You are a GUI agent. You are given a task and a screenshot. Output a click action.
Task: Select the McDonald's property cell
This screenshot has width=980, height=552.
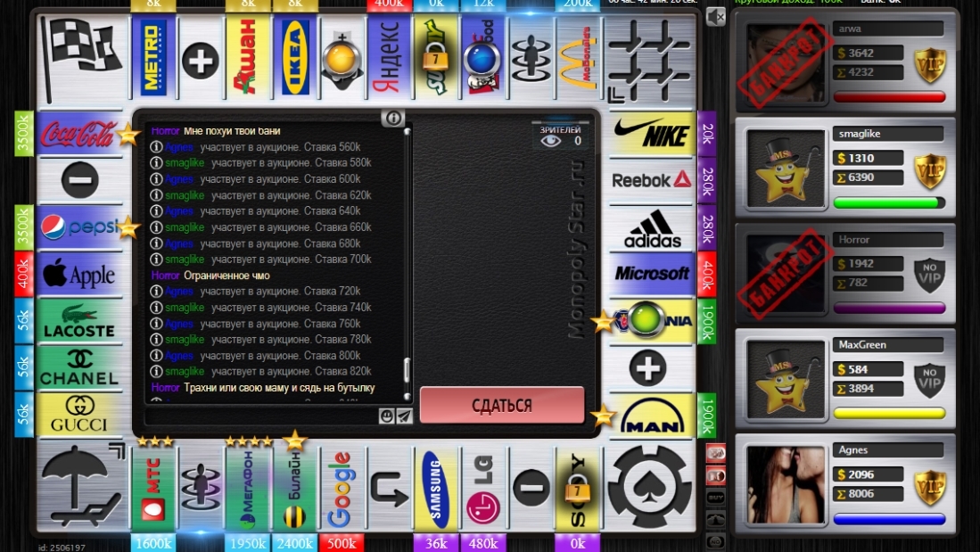point(578,57)
